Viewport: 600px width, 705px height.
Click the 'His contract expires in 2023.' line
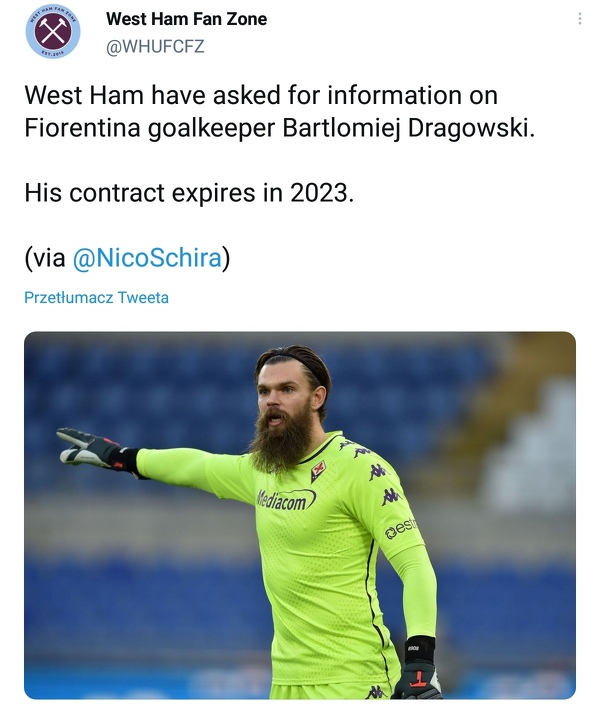tap(189, 193)
